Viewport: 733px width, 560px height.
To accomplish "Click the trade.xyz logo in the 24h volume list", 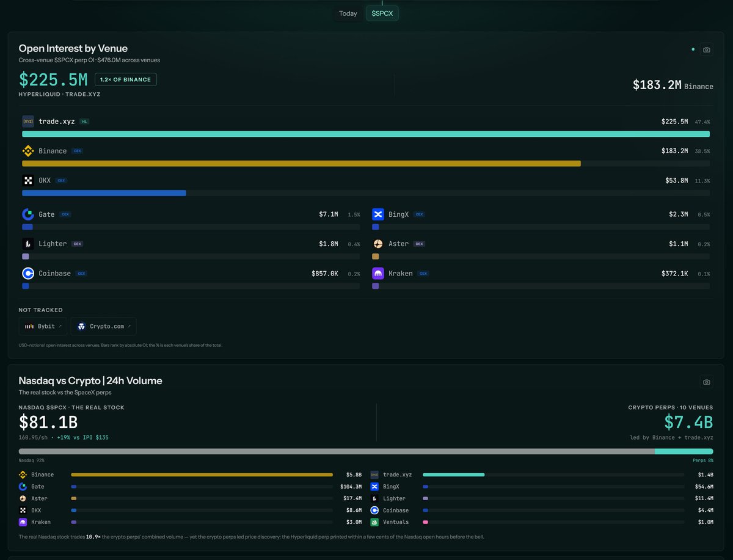I will click(375, 475).
